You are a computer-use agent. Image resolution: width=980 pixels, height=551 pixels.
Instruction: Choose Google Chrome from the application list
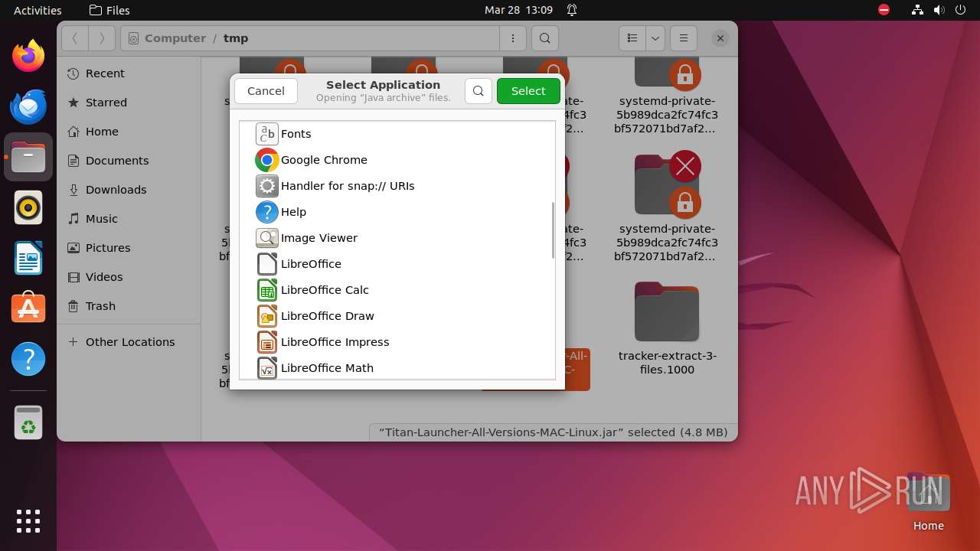click(x=397, y=160)
